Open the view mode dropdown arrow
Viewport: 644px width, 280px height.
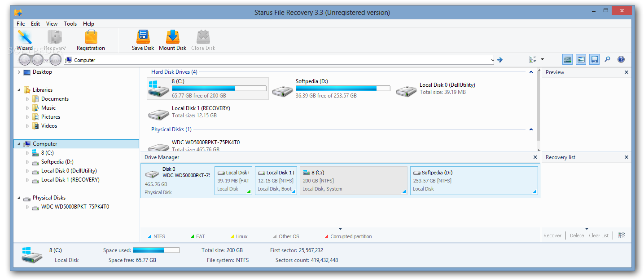pyautogui.click(x=542, y=59)
